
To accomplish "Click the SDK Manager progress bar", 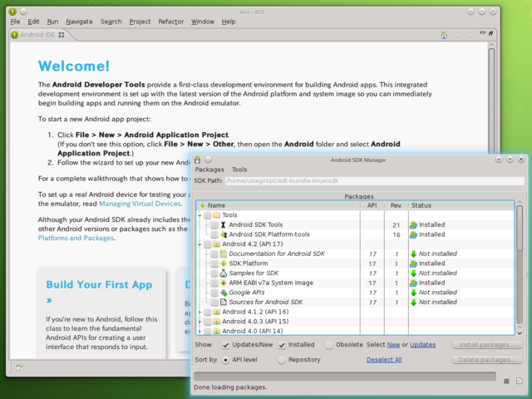I will pos(345,376).
